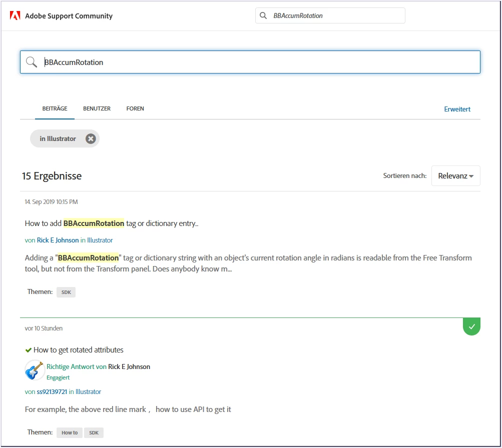Screen dimensions: 502x448
Task: Open the Erweitert advanced search link
Action: [x=457, y=109]
